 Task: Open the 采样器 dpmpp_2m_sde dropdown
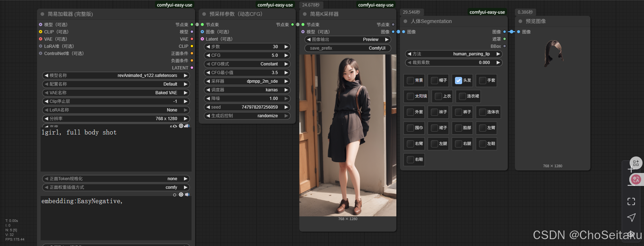247,81
